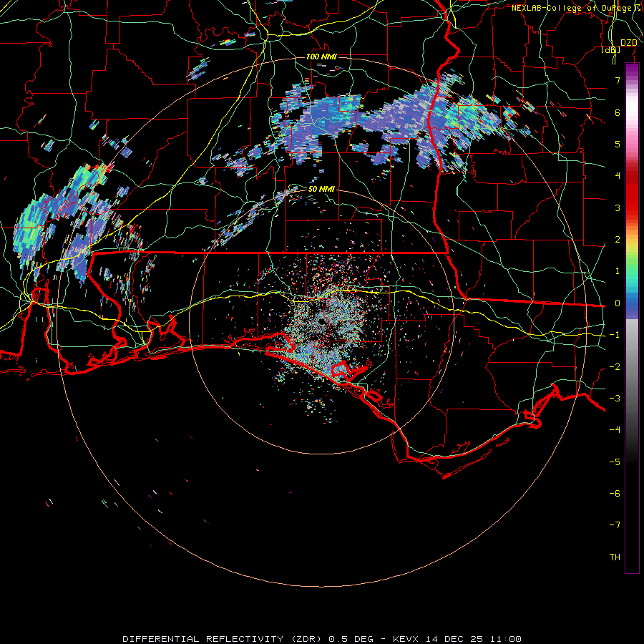Click scale value -6 on color bar legend
The width and height of the screenshot is (644, 644).
tap(615, 494)
